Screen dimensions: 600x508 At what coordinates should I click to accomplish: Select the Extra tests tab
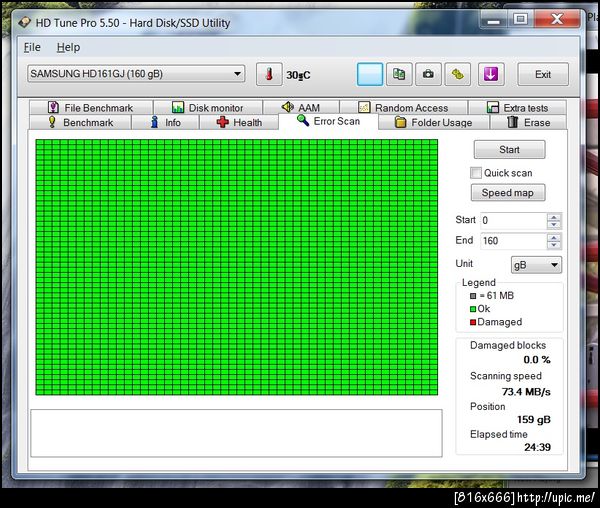point(517,107)
